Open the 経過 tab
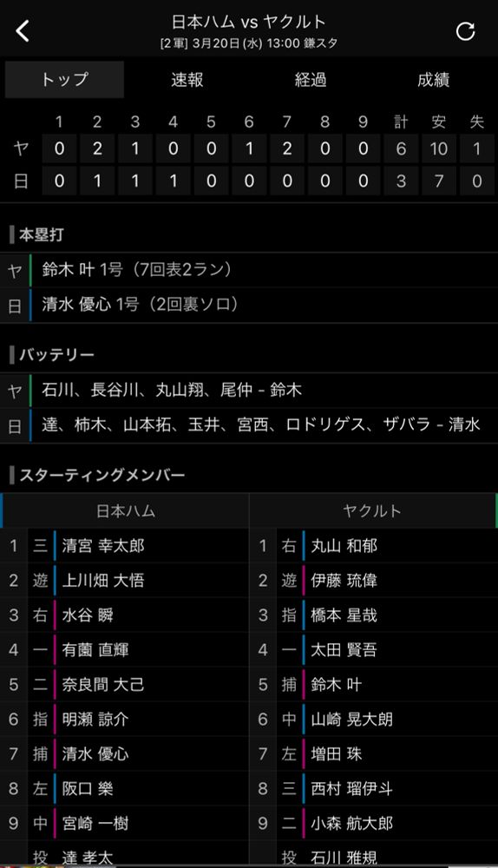The height and width of the screenshot is (868, 498). click(311, 80)
